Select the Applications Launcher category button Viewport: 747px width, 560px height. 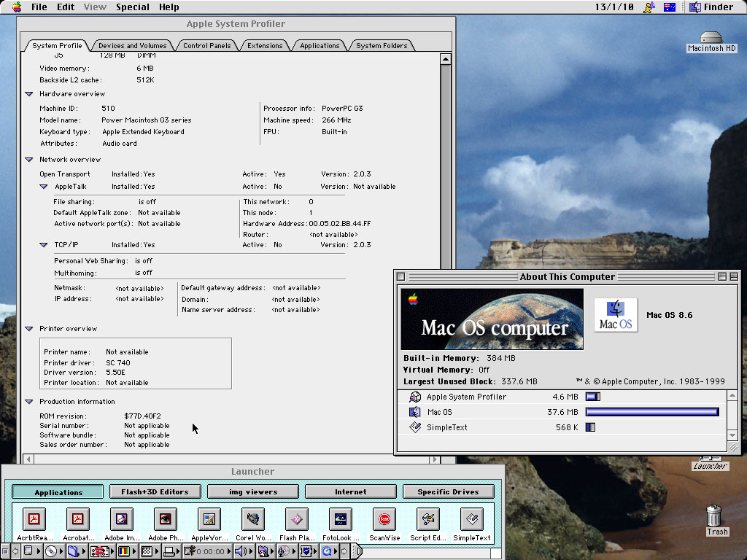pos(58,492)
